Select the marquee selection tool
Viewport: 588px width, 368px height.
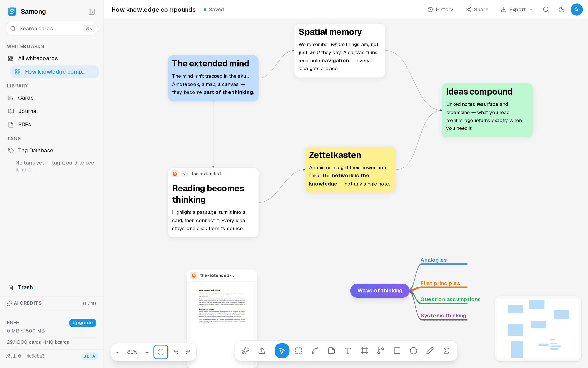click(x=299, y=351)
